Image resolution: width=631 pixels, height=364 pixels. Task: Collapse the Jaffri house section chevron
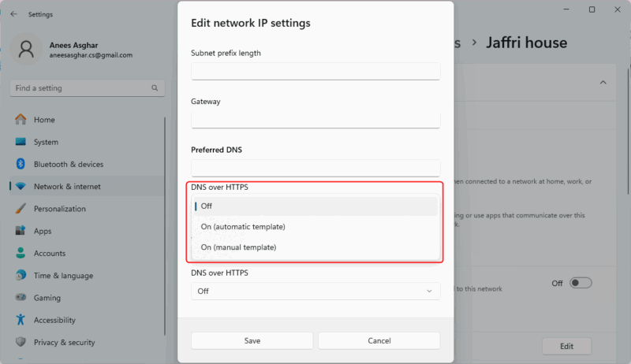tap(603, 83)
